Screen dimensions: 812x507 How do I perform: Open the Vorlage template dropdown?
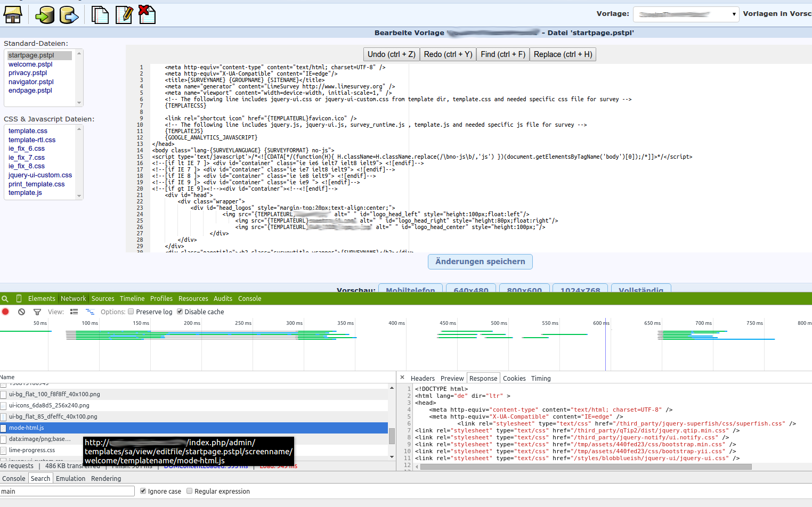(686, 14)
